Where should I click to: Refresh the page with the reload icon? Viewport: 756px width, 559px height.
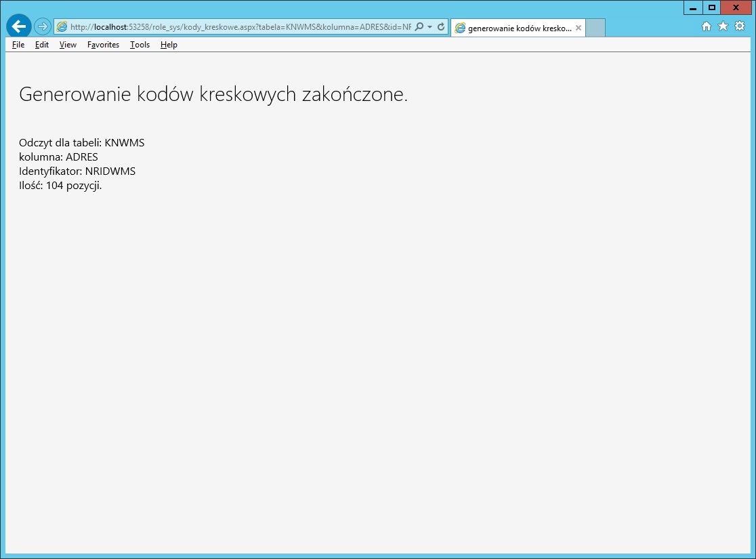[441, 27]
